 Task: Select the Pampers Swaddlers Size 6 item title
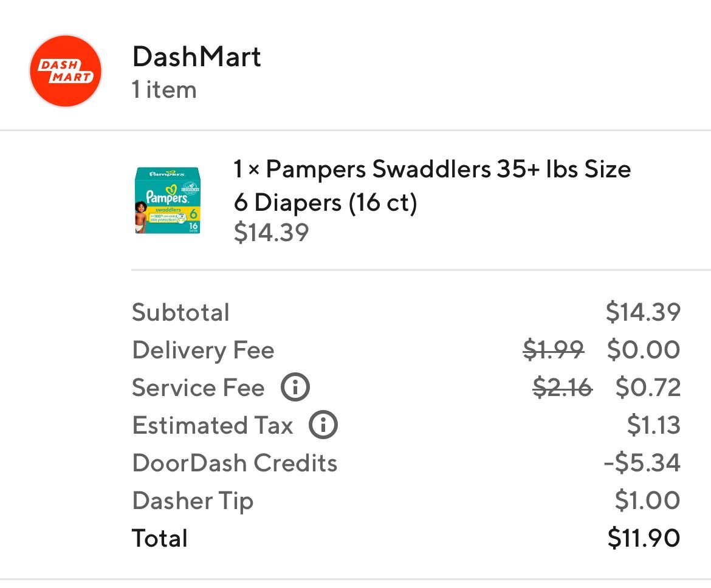point(432,185)
